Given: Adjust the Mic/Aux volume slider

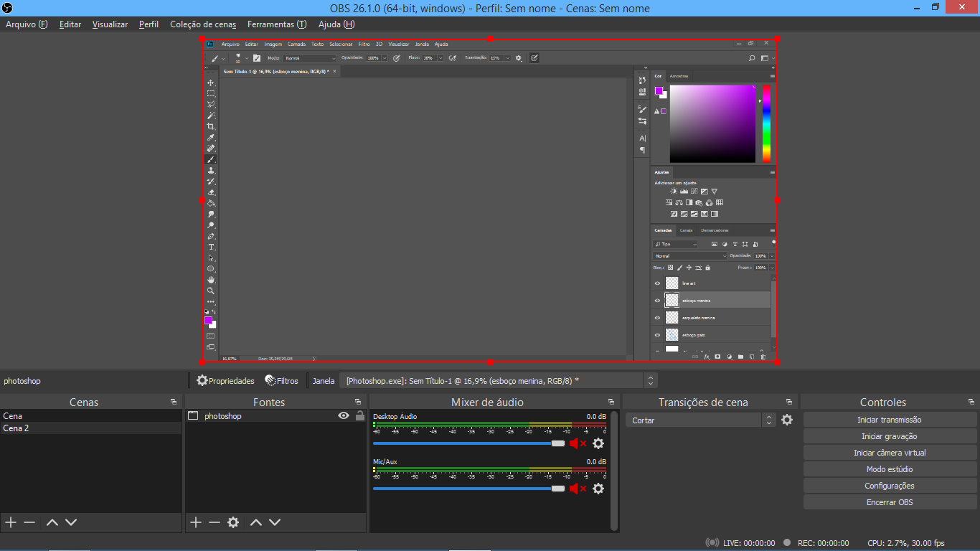Looking at the screenshot, I should (469, 489).
